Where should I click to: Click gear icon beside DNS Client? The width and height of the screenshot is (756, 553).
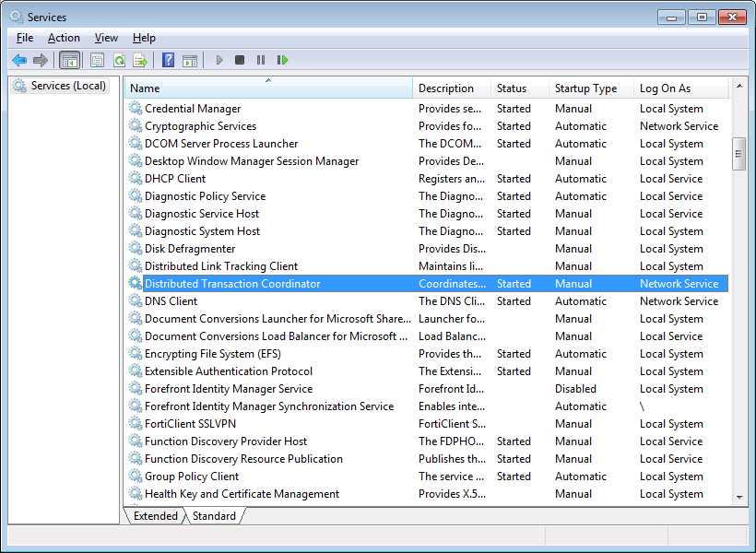point(136,301)
